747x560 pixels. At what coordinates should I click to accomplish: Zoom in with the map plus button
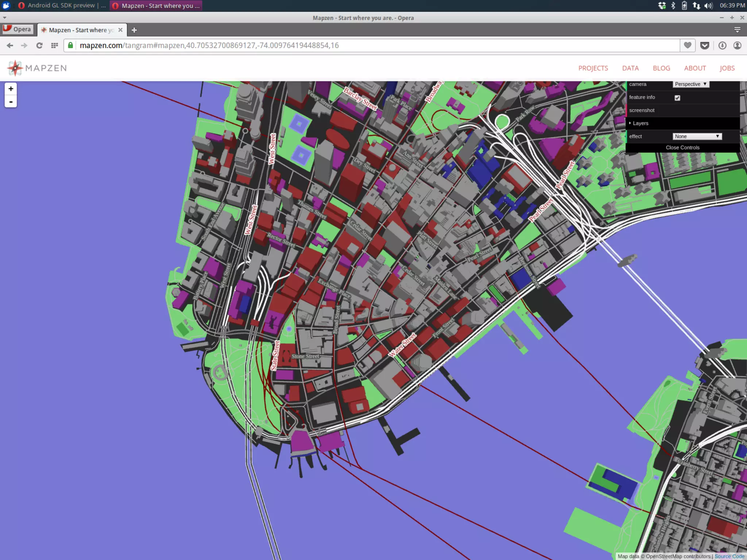11,89
